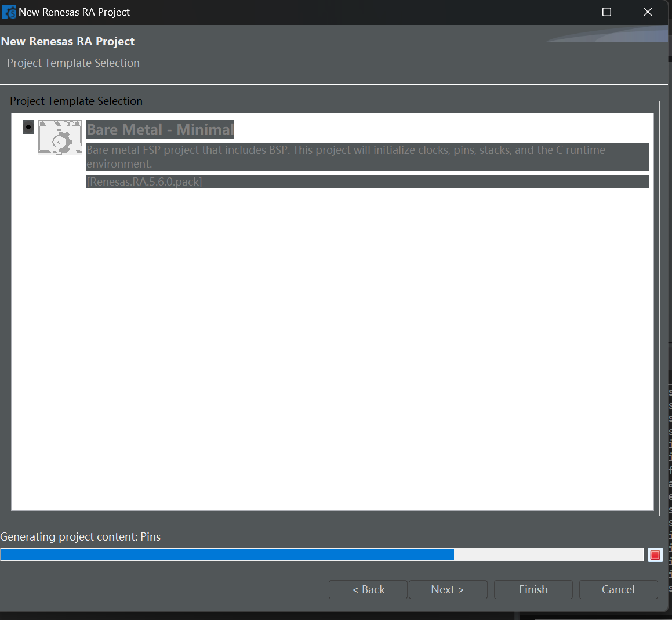
Task: Stop the project generation with red button
Action: tap(655, 555)
